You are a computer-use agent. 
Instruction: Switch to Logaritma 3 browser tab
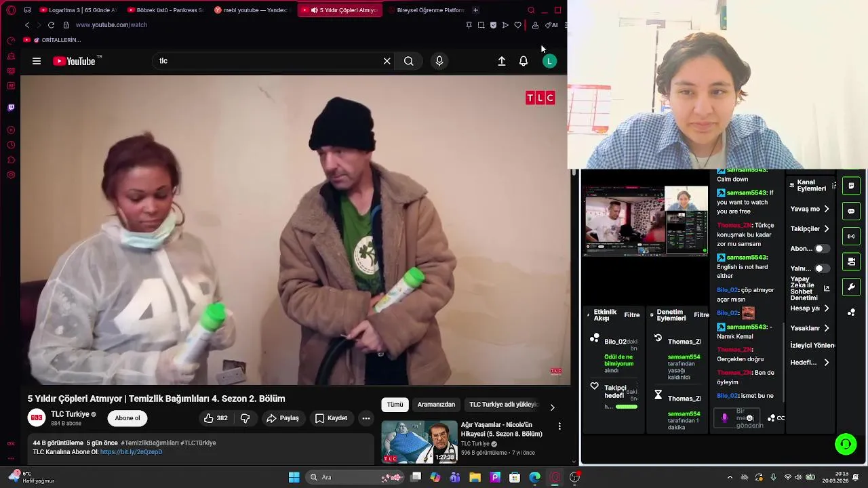[78, 10]
